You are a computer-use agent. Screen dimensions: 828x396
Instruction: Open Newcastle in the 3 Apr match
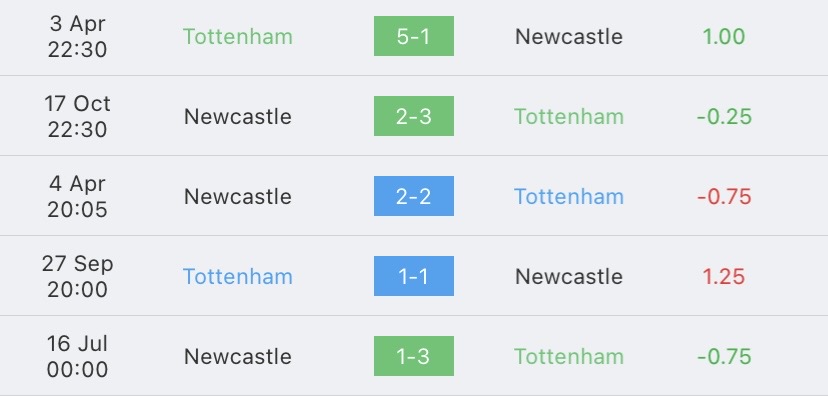pyautogui.click(x=569, y=36)
